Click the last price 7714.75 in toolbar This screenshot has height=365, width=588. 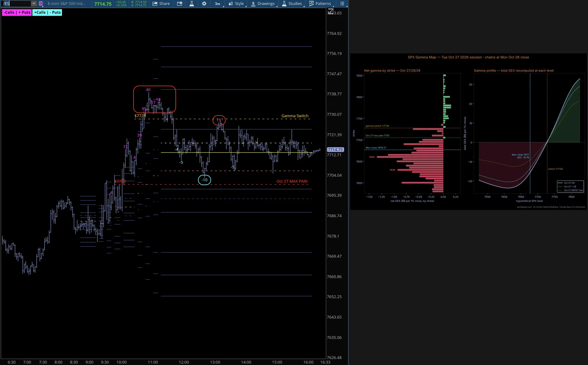[103, 4]
